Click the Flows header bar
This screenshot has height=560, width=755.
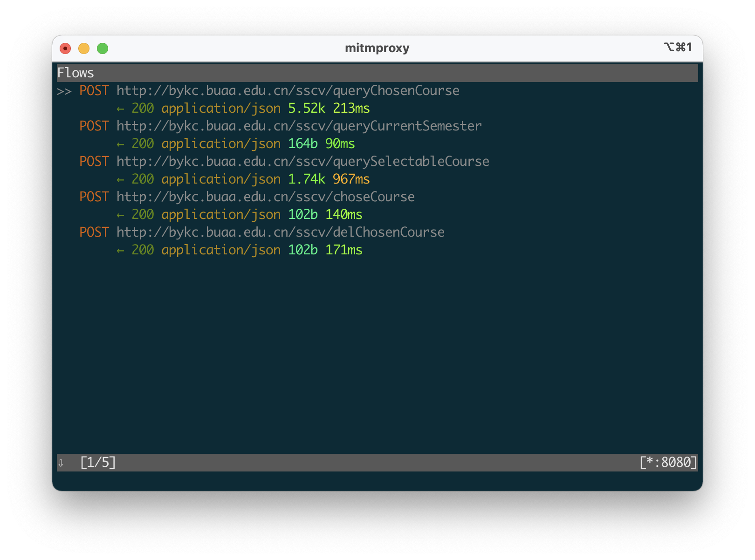pyautogui.click(x=377, y=73)
